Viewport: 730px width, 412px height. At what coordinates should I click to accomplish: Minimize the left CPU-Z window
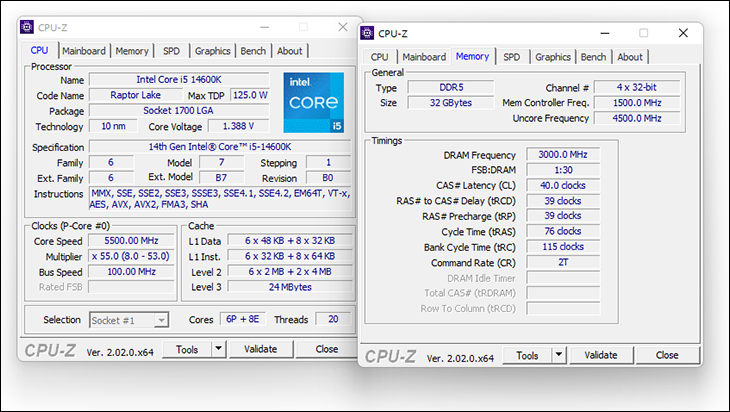[264, 27]
